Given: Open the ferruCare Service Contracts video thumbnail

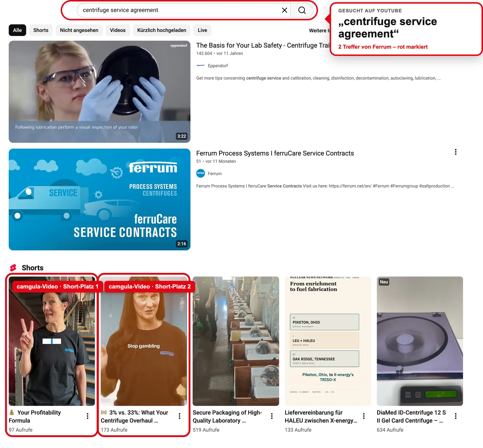Looking at the screenshot, I should click(x=100, y=200).
